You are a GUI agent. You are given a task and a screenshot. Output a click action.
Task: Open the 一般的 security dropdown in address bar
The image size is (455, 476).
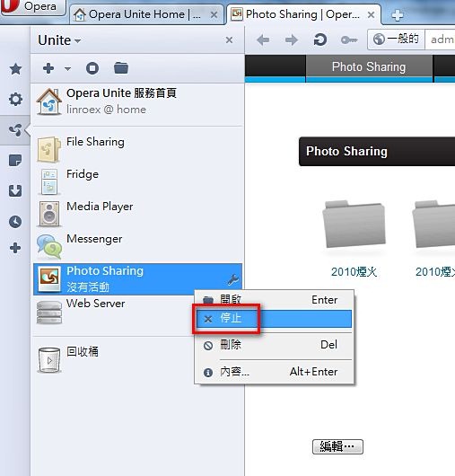click(x=396, y=40)
